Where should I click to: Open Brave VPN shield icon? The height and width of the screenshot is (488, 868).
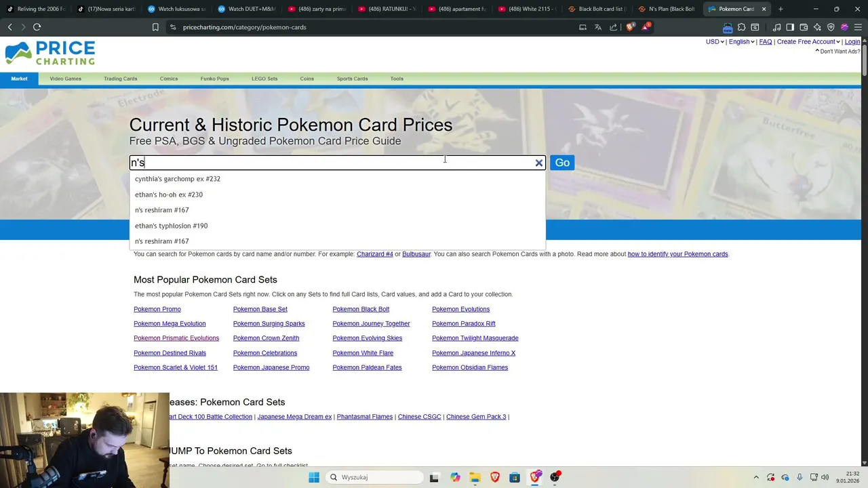point(831,27)
